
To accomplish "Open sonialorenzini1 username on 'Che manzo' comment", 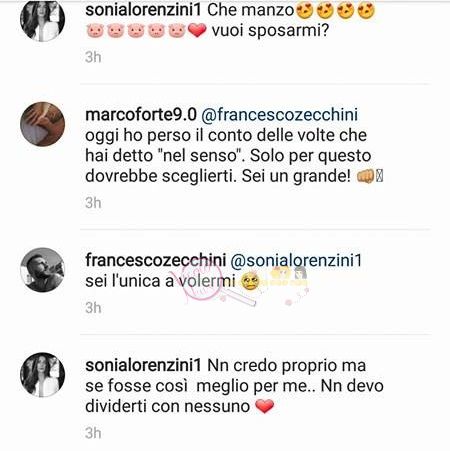I will 143,10.
